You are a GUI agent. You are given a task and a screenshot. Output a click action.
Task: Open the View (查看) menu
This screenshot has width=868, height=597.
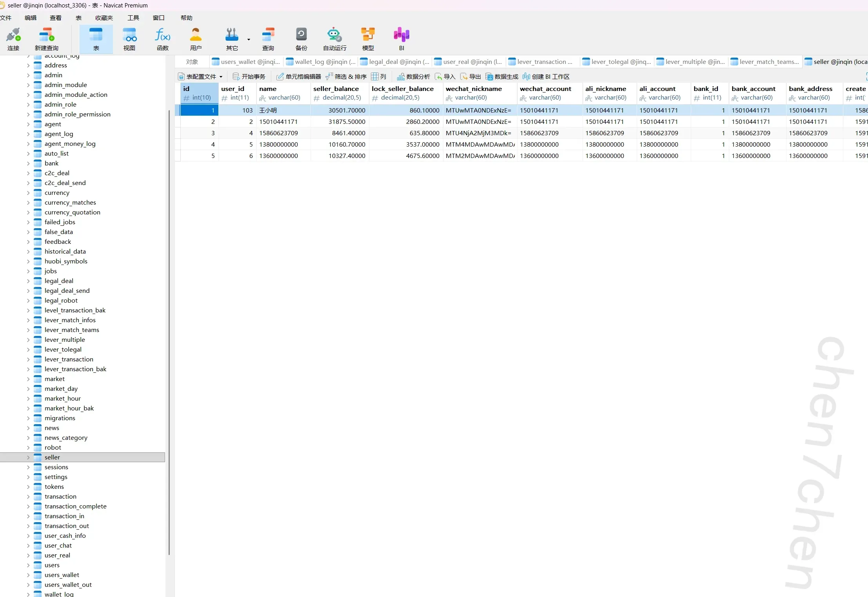[56, 18]
